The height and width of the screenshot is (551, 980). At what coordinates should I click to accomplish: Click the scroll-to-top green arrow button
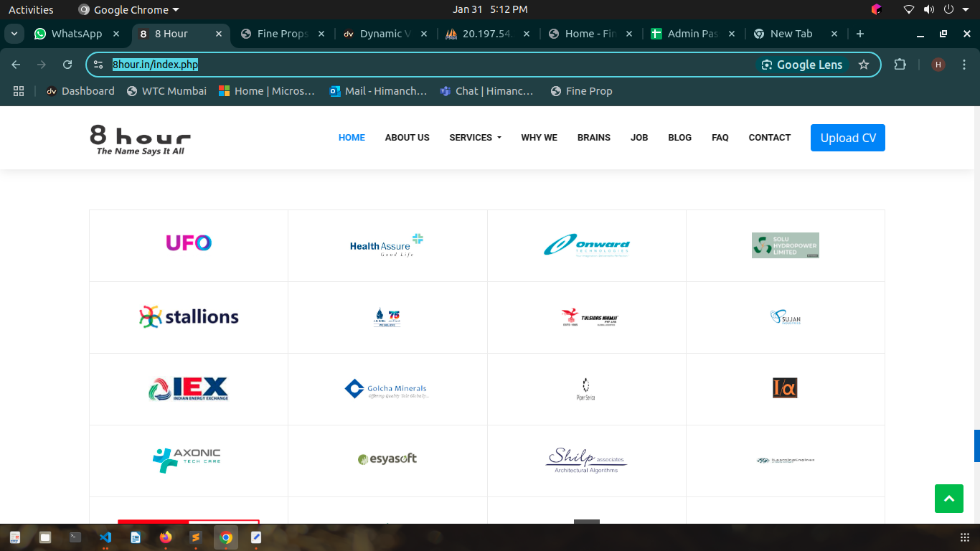click(x=949, y=499)
